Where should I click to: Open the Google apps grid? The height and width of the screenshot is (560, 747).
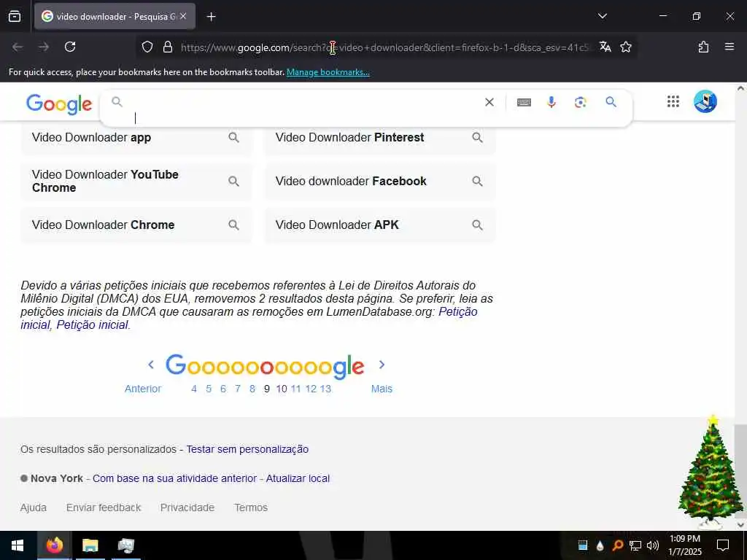pyautogui.click(x=673, y=101)
